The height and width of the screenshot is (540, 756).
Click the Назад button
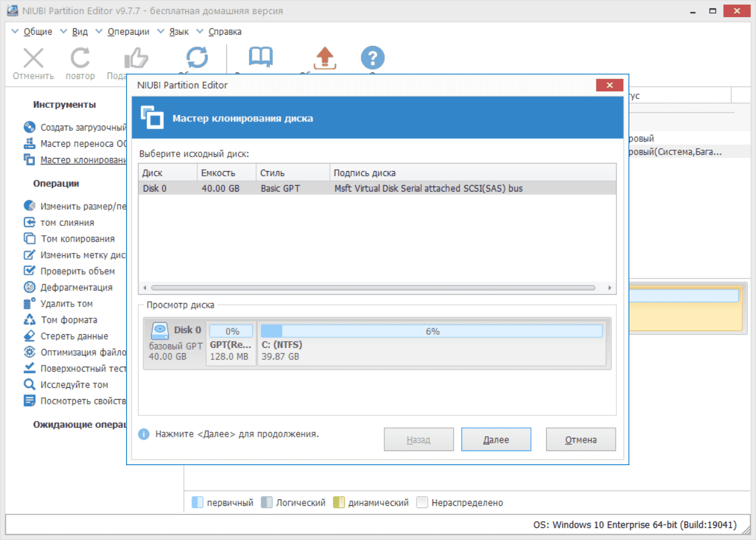[x=418, y=440]
